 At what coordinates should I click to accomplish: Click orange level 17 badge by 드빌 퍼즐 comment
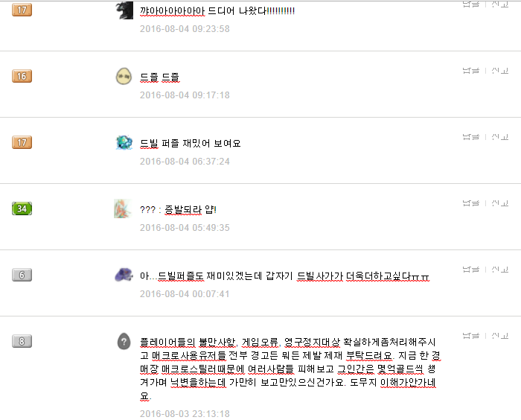coord(22,142)
